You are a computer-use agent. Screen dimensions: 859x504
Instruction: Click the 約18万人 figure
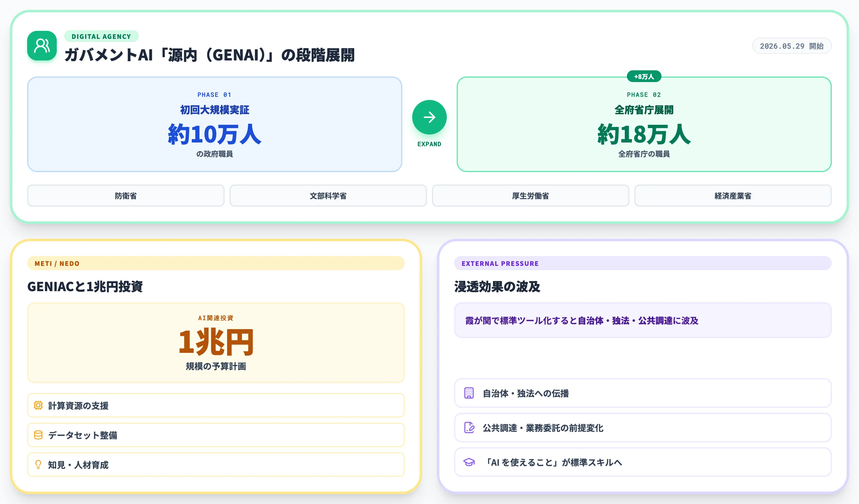(x=644, y=134)
